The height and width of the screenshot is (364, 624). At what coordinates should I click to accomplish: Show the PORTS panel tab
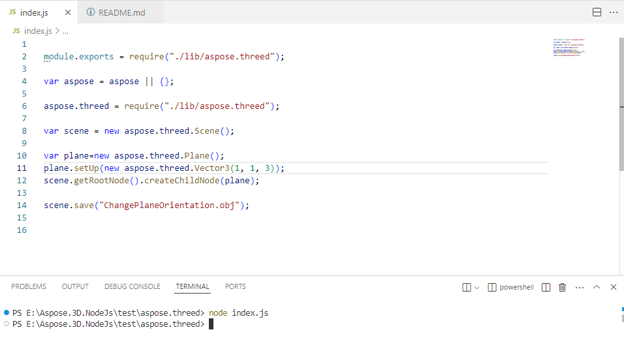tap(236, 286)
